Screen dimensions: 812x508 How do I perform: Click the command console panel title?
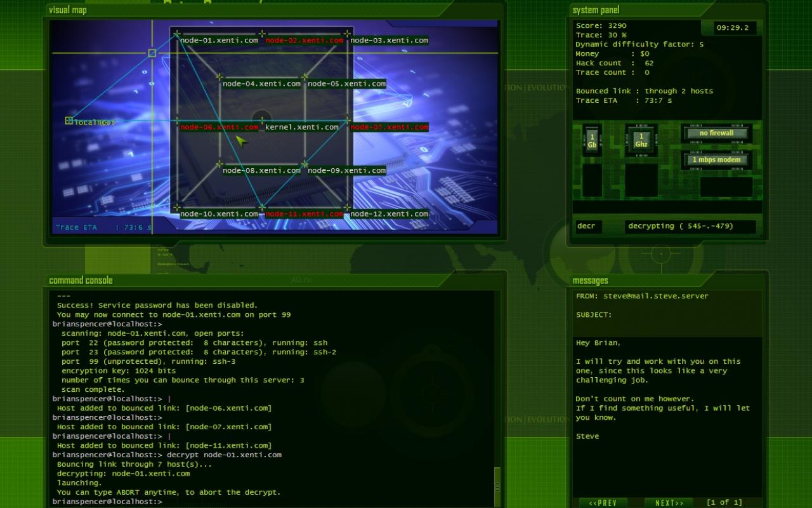[x=81, y=281]
